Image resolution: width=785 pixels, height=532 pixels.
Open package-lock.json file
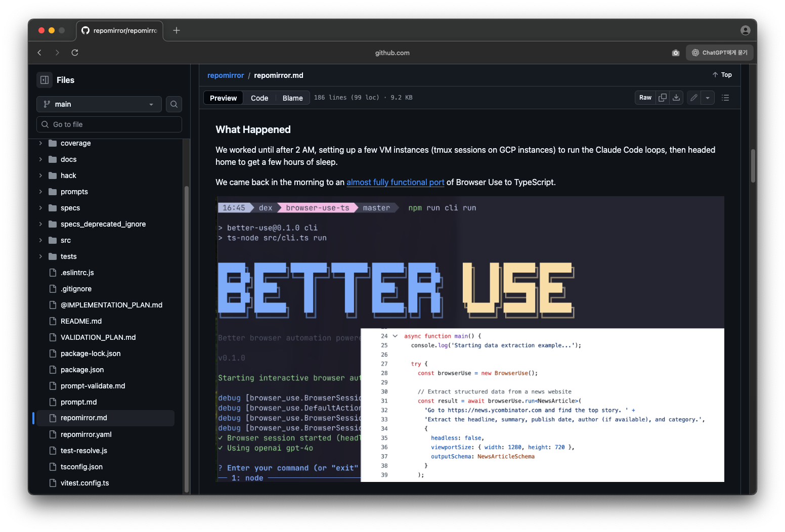pyautogui.click(x=91, y=353)
